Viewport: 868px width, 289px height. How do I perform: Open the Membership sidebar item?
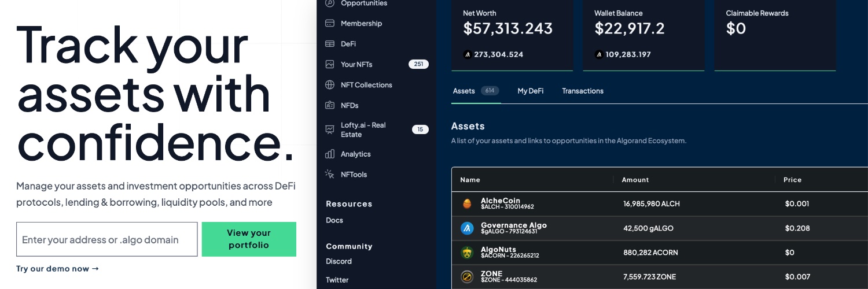click(362, 24)
